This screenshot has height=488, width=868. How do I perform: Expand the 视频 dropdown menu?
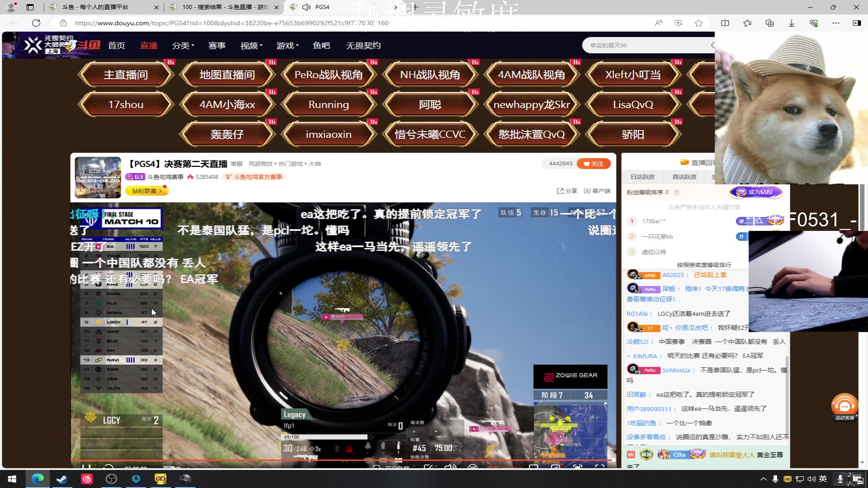(x=251, y=46)
